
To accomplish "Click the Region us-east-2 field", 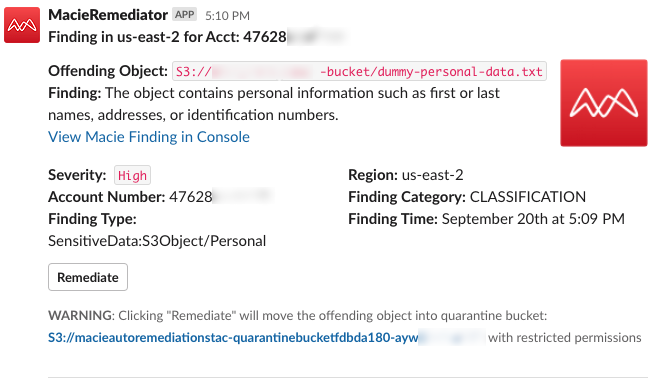I will pyautogui.click(x=406, y=175).
